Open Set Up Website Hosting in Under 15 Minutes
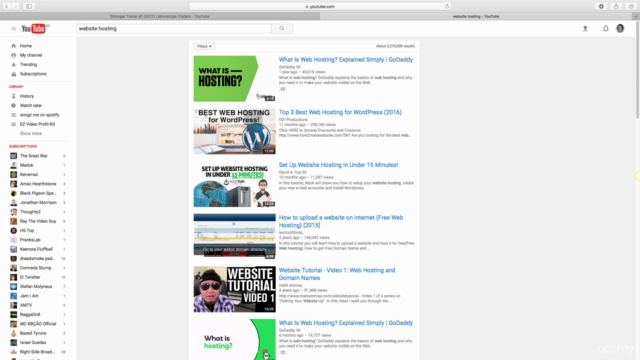This screenshot has width=640, height=360. click(x=338, y=165)
